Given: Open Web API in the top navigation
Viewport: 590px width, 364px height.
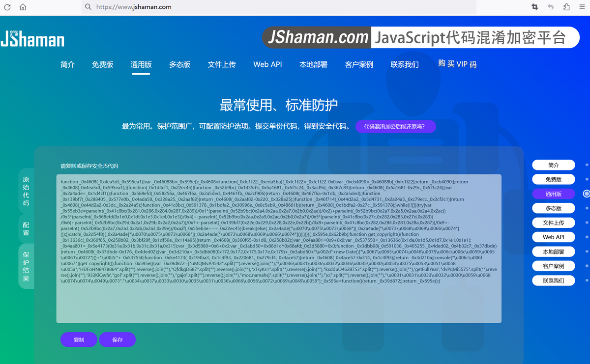Looking at the screenshot, I should 267,64.
